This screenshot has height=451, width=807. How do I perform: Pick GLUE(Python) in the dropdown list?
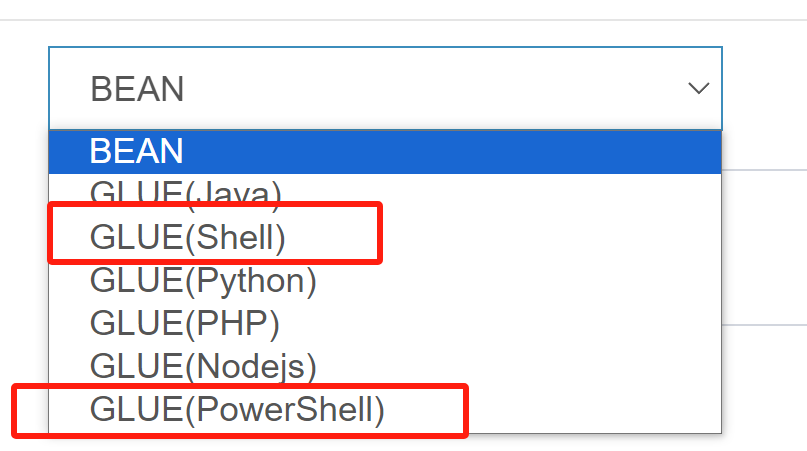(x=203, y=280)
